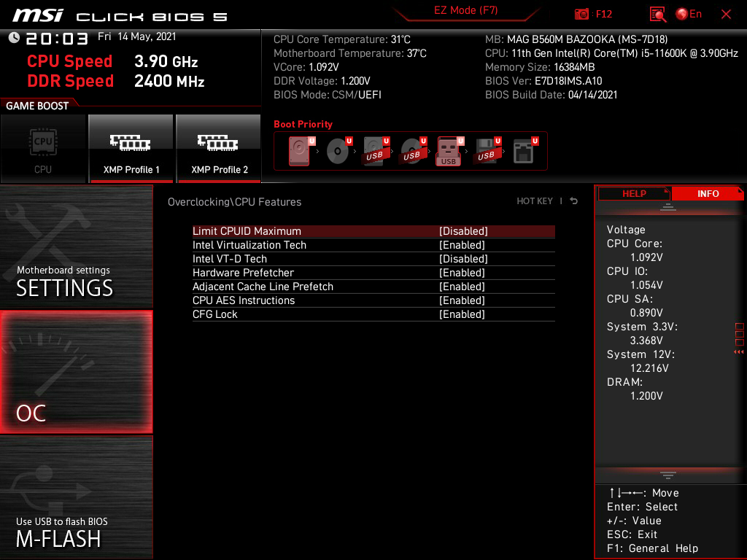Go back with the return arrow icon
Viewport: 747px width, 560px height.
574,201
